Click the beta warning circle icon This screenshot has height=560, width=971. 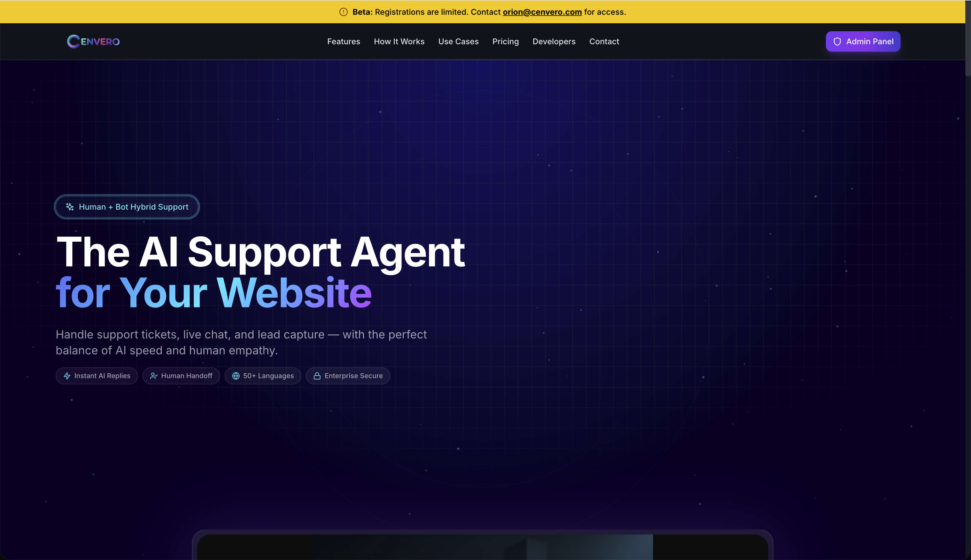click(343, 12)
